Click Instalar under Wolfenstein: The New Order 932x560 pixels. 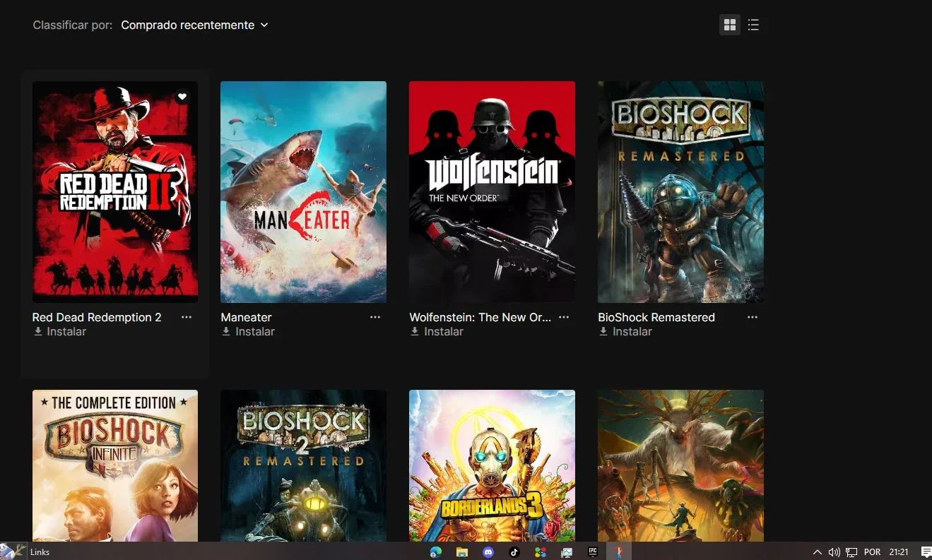(x=437, y=331)
